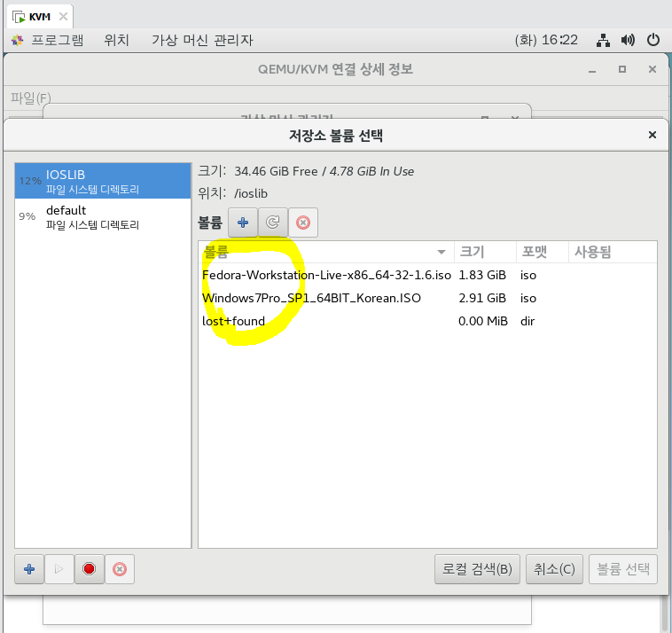Close the KVM tab
Image resolution: width=672 pixels, height=633 pixels.
click(x=64, y=17)
